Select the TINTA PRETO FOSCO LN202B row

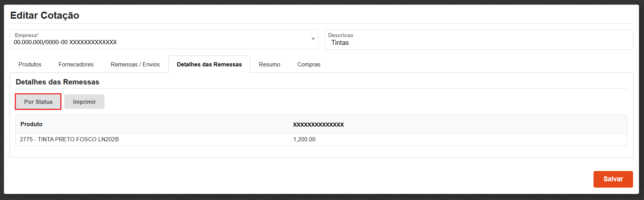(69, 139)
